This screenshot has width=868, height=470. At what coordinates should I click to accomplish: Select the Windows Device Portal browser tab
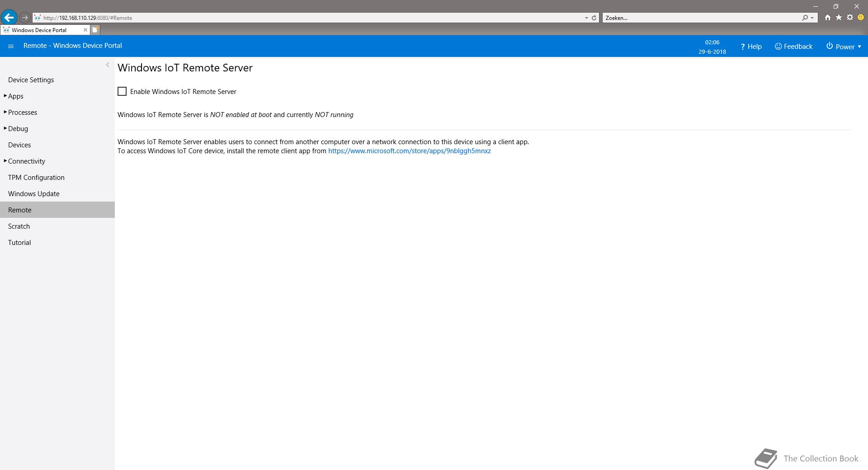tap(44, 30)
